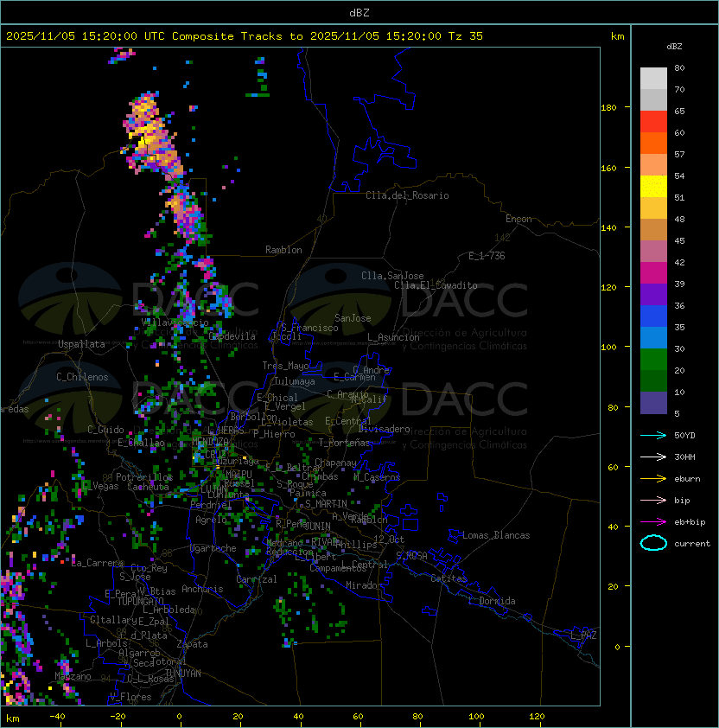Click the yellow eburn arrow legend icon

coord(653,479)
